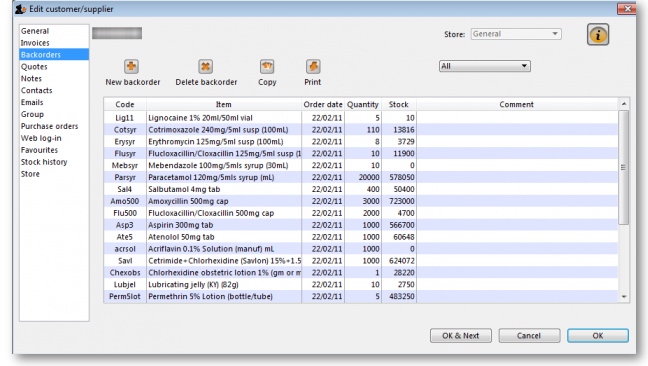Viewport: 648px width, 366px height.
Task: Click the Print icon
Action: click(313, 66)
